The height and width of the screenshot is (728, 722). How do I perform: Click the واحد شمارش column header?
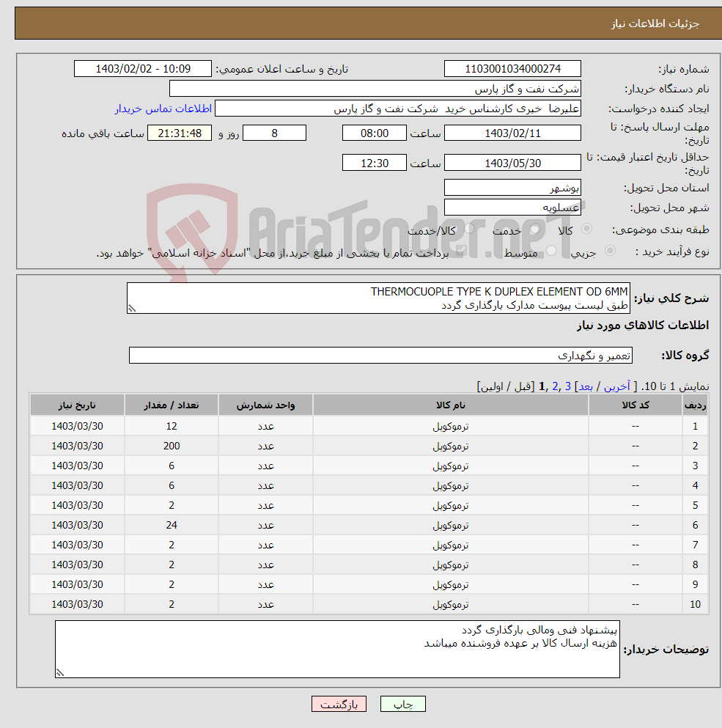[265, 405]
